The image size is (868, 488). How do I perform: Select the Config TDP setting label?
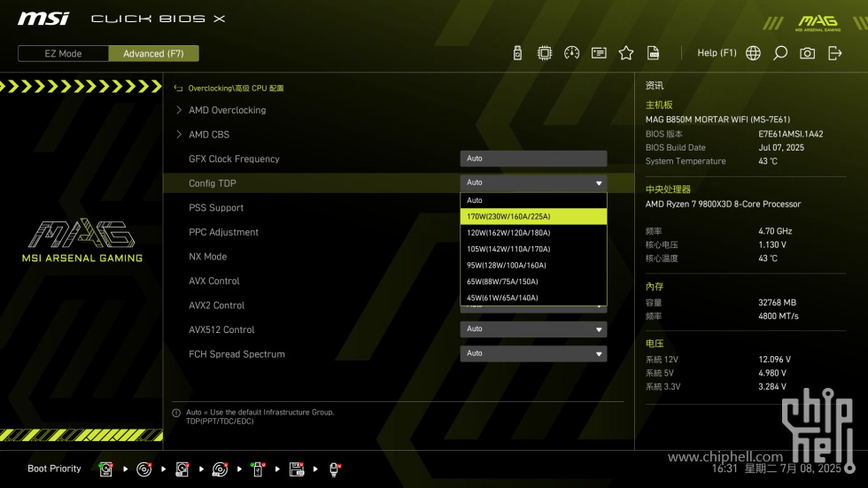(x=212, y=183)
